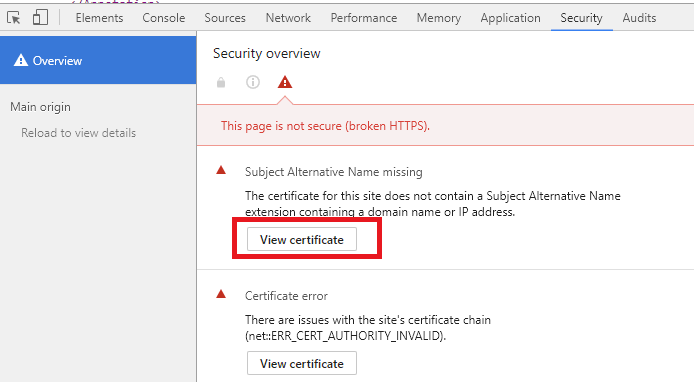Viewport: 695px width, 382px height.
Task: Click red triangle next to Subject Alternative Name
Action: [221, 170]
